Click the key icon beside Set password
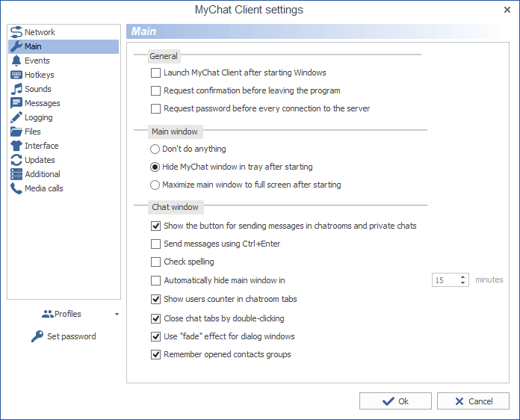520x420 pixels. pos(37,336)
